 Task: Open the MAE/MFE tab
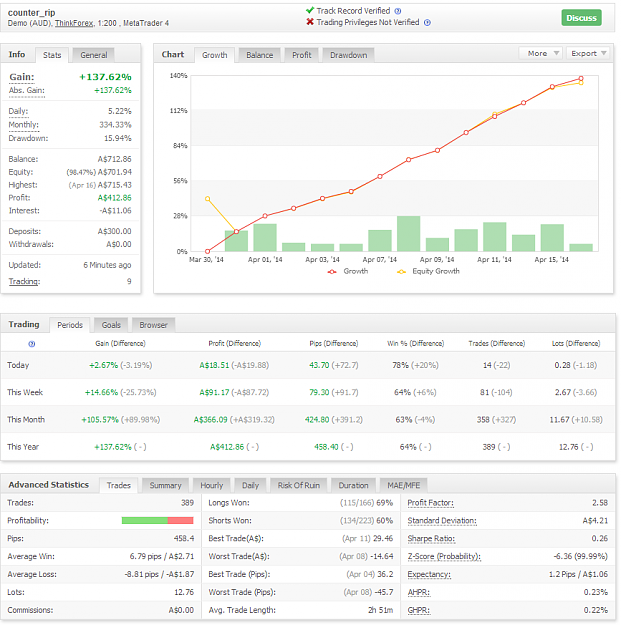click(x=403, y=485)
